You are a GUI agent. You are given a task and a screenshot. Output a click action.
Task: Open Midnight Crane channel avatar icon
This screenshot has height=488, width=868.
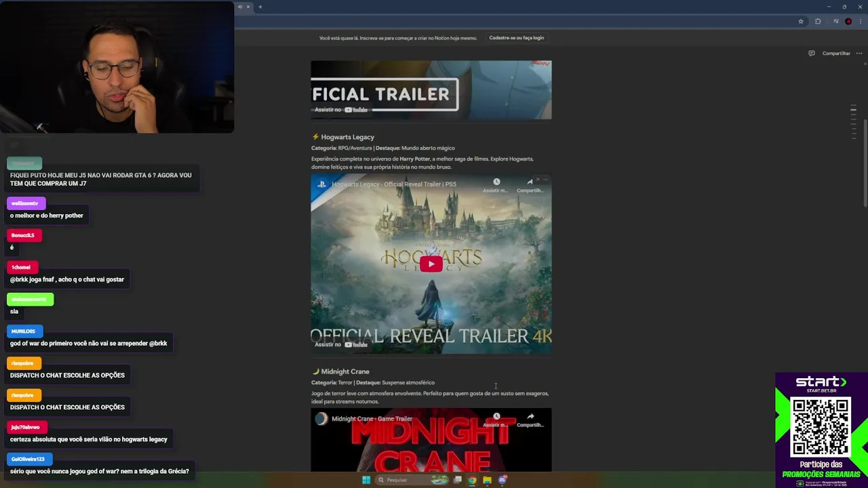pos(321,418)
